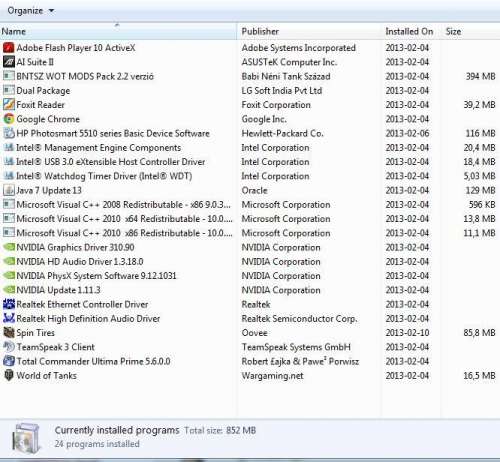
Task: Click the Realtek Ethernet Controller Driver icon
Action: click(9, 304)
